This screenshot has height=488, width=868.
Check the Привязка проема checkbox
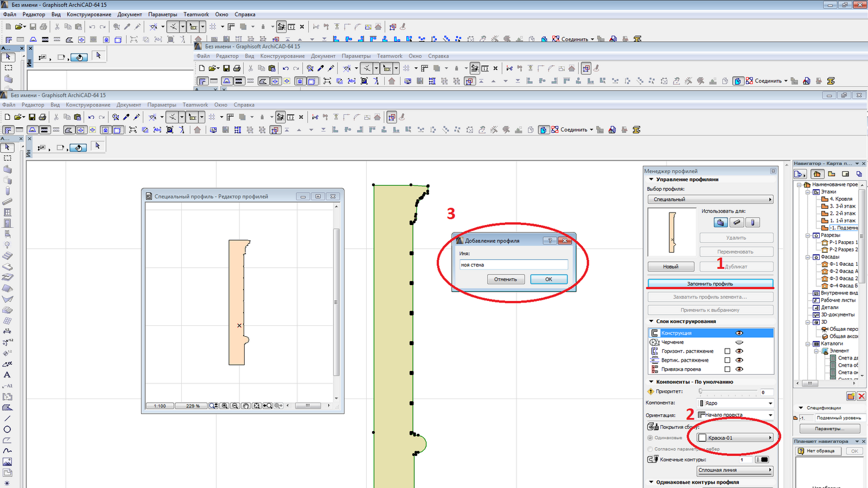727,369
